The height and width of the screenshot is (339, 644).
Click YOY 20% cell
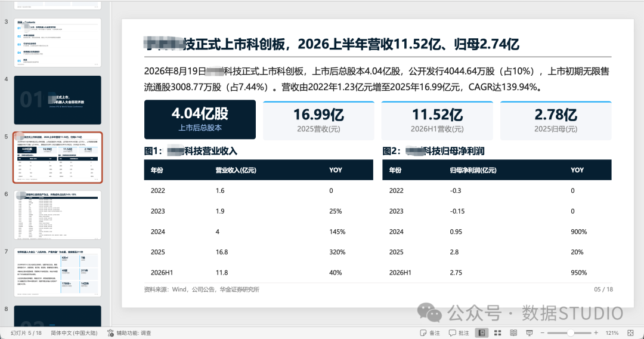(x=577, y=252)
